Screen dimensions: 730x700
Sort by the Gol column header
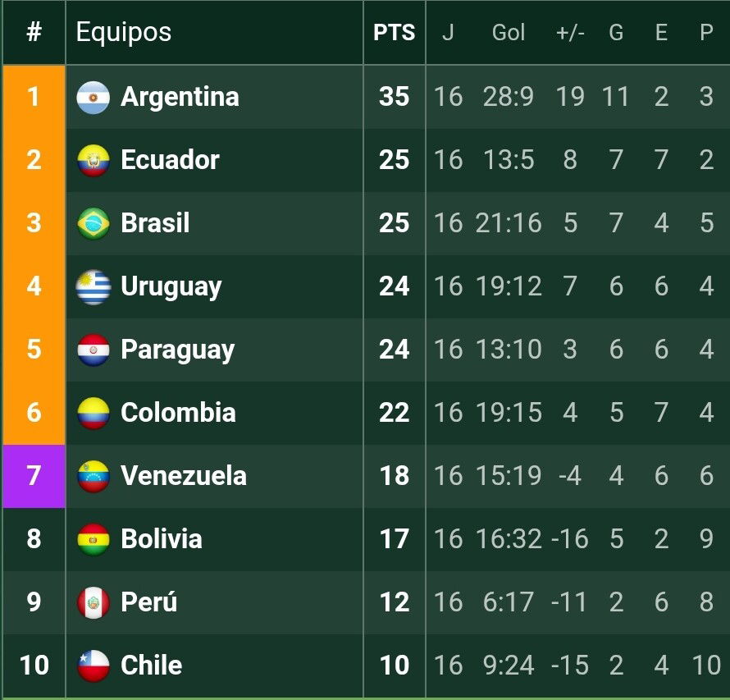click(509, 33)
